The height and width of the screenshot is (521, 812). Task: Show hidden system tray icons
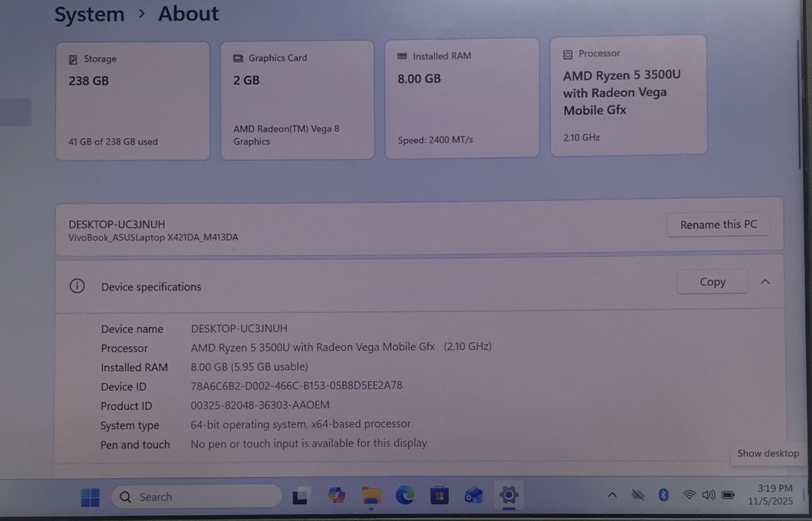[612, 495]
